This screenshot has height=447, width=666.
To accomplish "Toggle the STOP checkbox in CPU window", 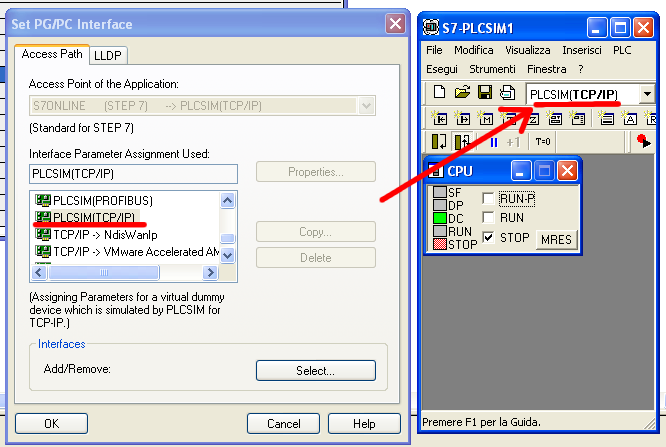I will pyautogui.click(x=488, y=237).
